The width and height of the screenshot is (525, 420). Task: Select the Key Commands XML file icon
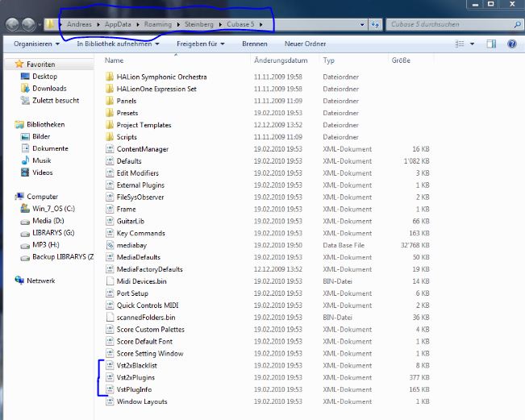pyautogui.click(x=110, y=233)
